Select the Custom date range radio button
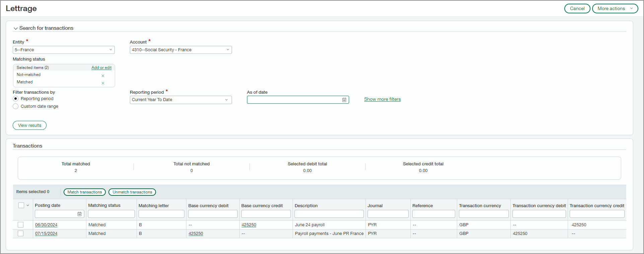 click(16, 106)
